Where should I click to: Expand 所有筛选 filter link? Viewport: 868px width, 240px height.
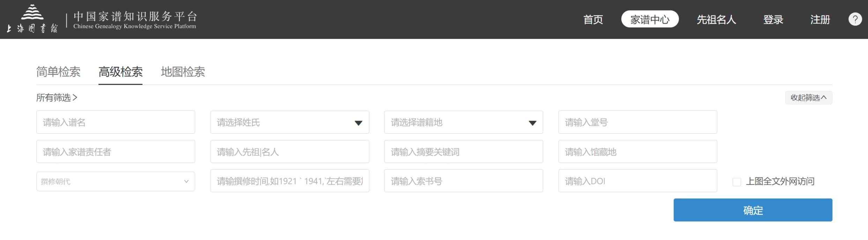(x=57, y=98)
